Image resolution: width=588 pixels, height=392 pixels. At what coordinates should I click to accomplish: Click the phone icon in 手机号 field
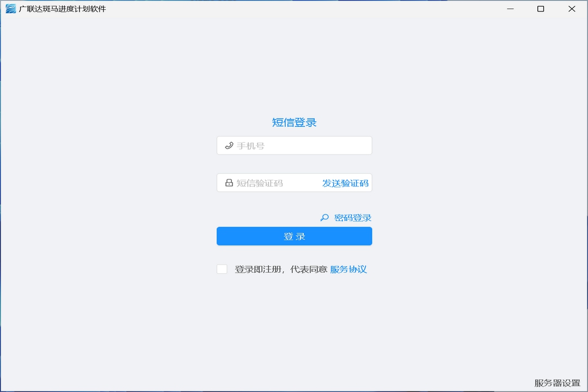pyautogui.click(x=229, y=145)
